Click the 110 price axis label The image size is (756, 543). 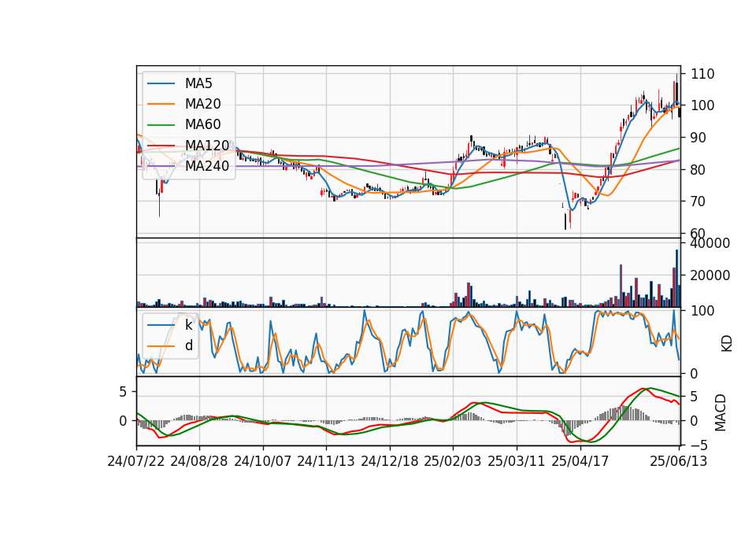point(702,74)
